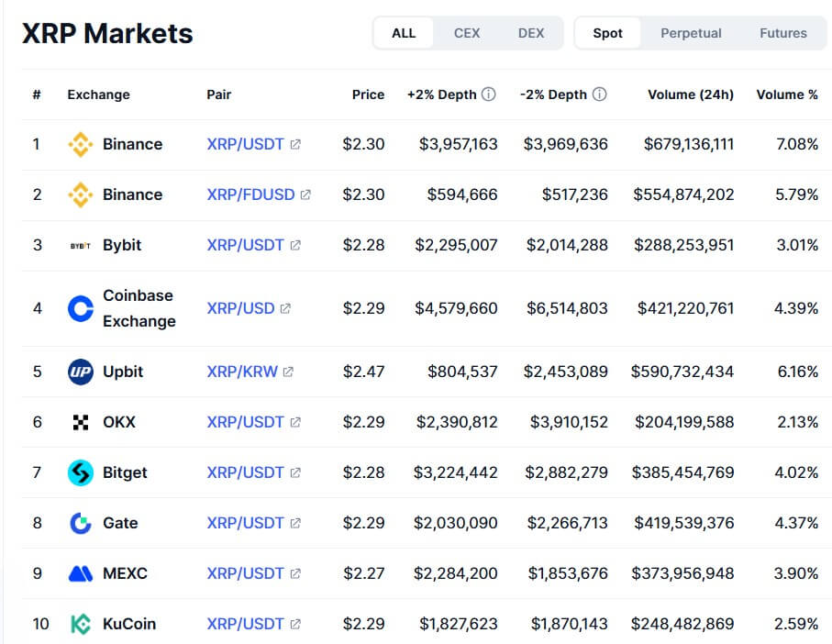Click the OKX checkered logo
This screenshot has width=832, height=644.
click(82, 422)
